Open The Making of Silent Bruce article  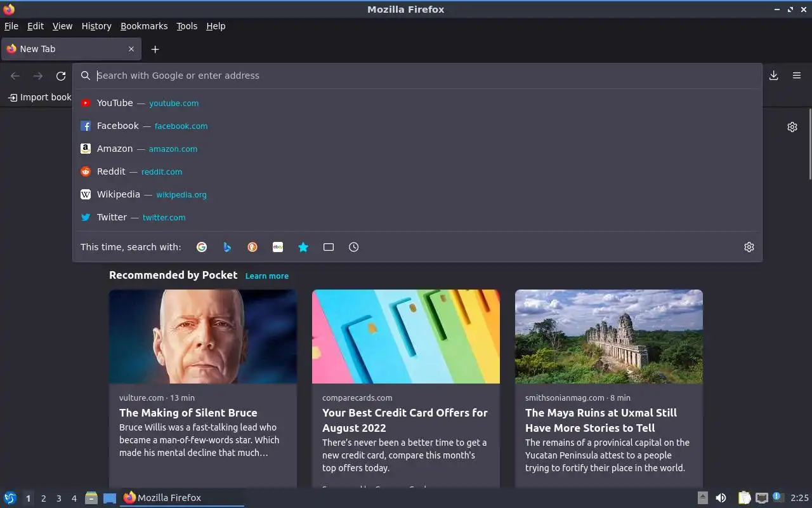(x=188, y=413)
